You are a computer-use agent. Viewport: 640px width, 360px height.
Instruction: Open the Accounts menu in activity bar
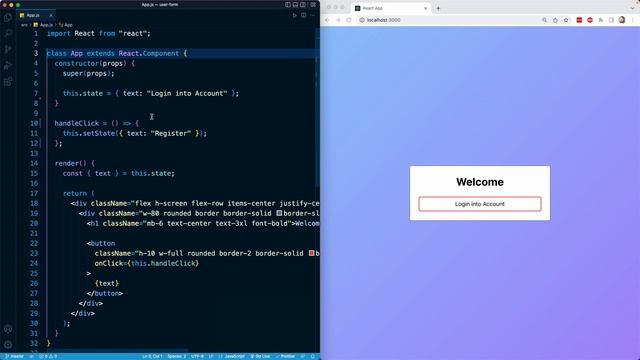click(x=8, y=329)
